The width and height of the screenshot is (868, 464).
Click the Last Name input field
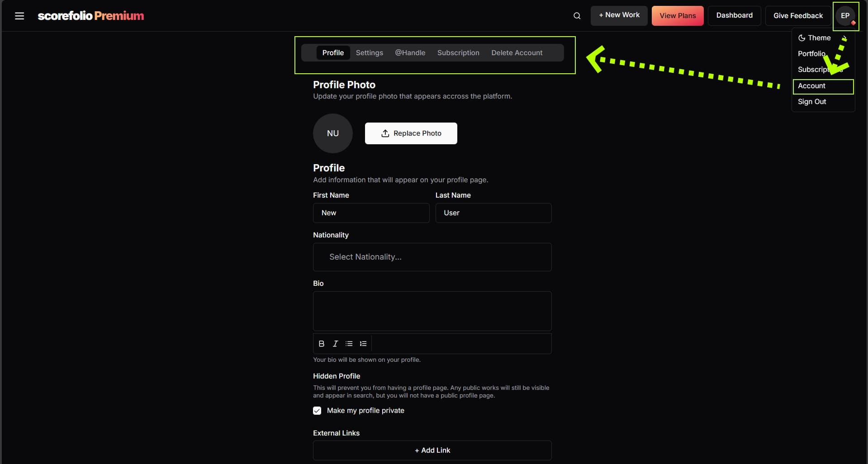[493, 213]
